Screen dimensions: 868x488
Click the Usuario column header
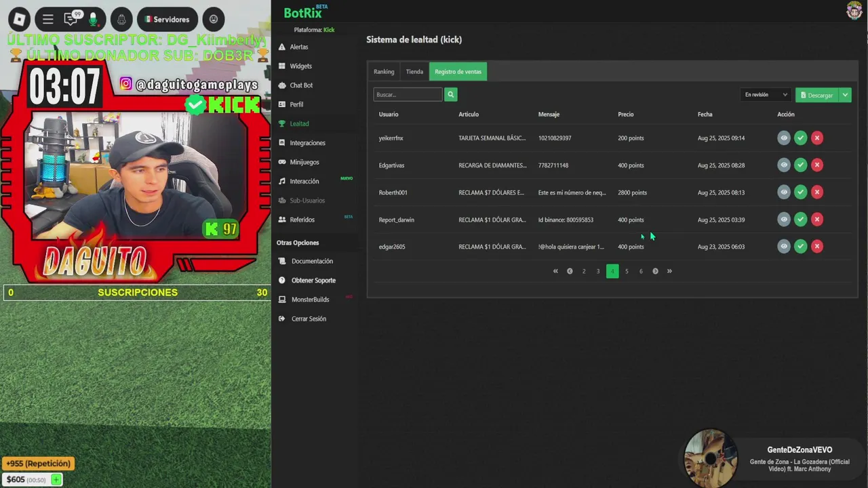(x=389, y=115)
